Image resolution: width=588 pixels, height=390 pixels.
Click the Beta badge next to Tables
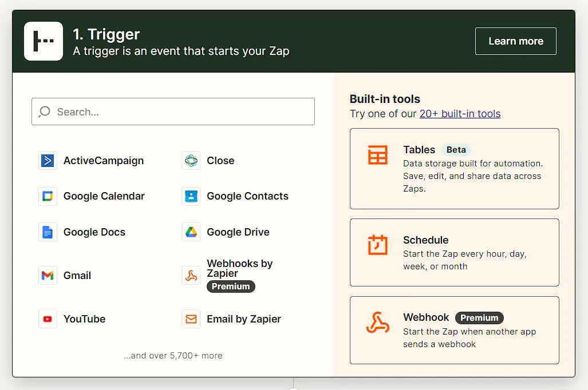pyautogui.click(x=456, y=150)
